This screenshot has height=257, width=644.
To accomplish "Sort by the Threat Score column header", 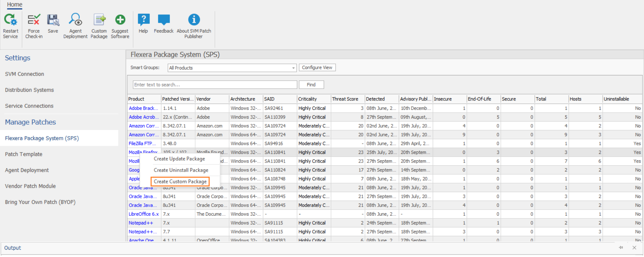I will (x=345, y=99).
